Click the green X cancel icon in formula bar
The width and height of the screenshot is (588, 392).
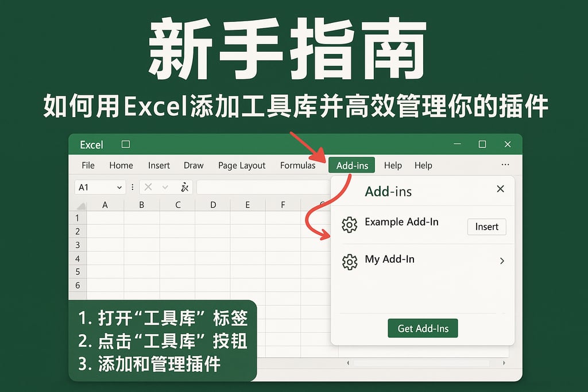coord(148,187)
